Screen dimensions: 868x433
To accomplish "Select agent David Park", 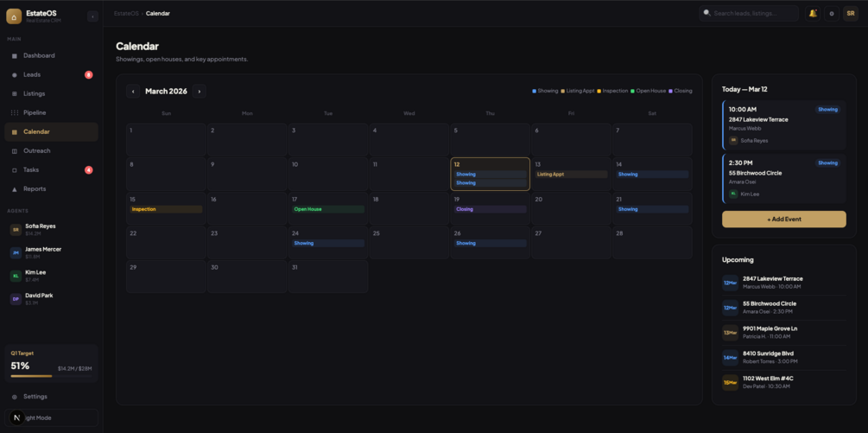I will (x=52, y=298).
